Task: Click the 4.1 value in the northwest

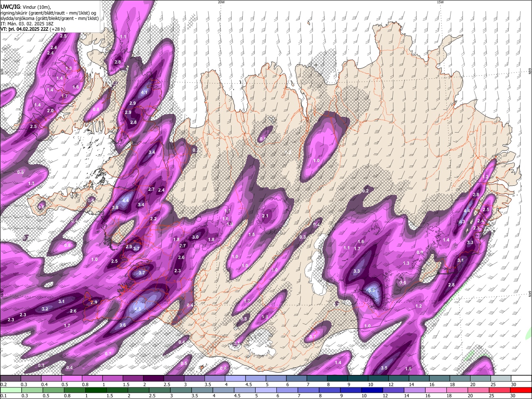Action: pos(145,92)
